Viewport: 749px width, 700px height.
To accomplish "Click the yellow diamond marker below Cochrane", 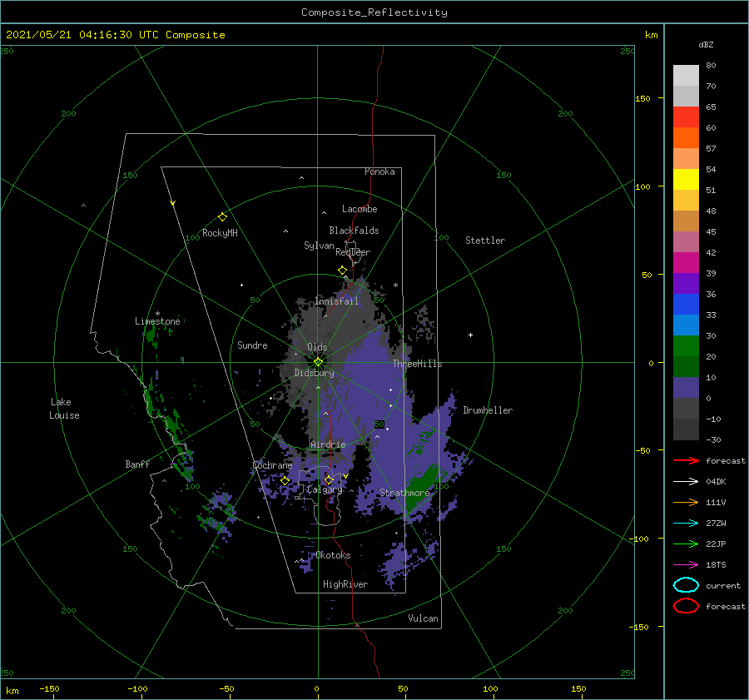I will point(285,481).
